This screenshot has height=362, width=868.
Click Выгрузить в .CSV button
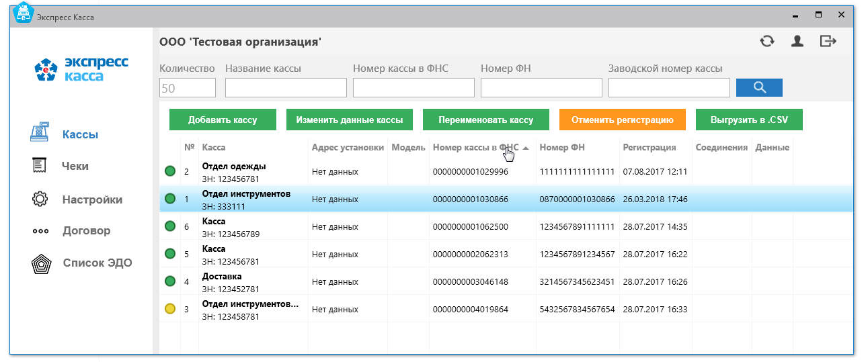point(749,120)
